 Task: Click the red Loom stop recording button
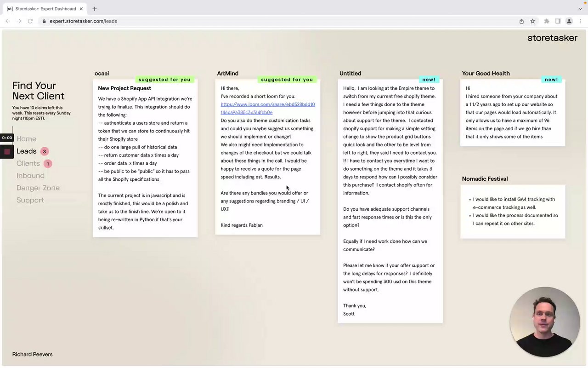click(7, 151)
